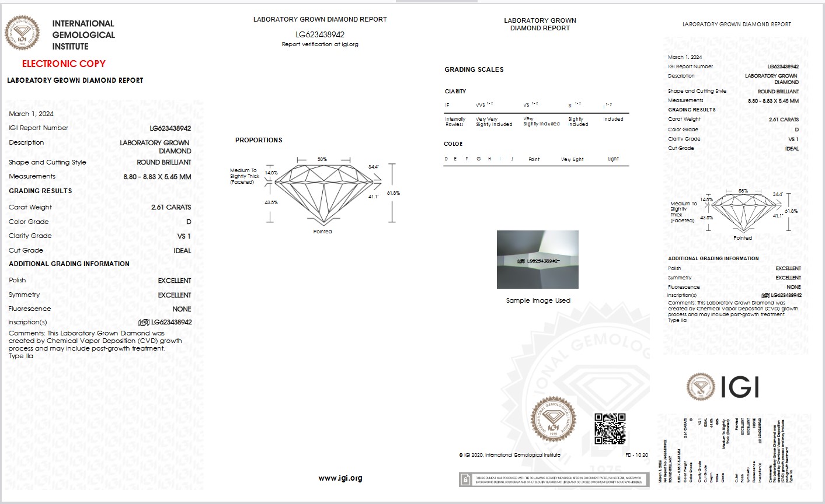Click the sample inscription image thumbnail
825x504 pixels.
point(538,260)
